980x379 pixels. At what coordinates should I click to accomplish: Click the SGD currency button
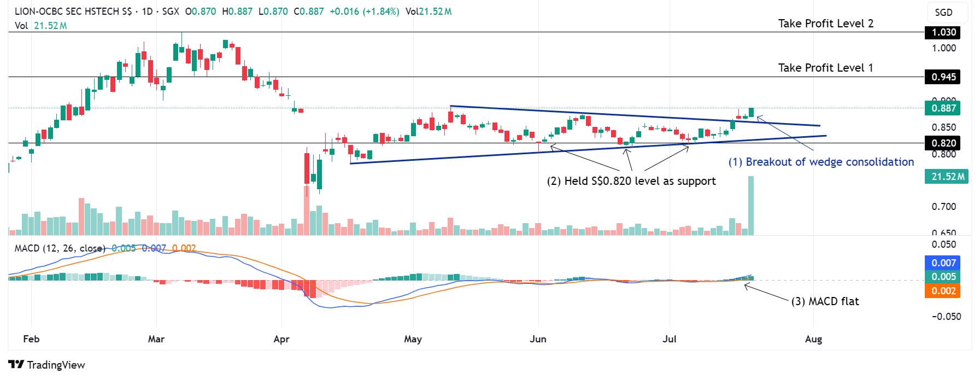point(947,13)
